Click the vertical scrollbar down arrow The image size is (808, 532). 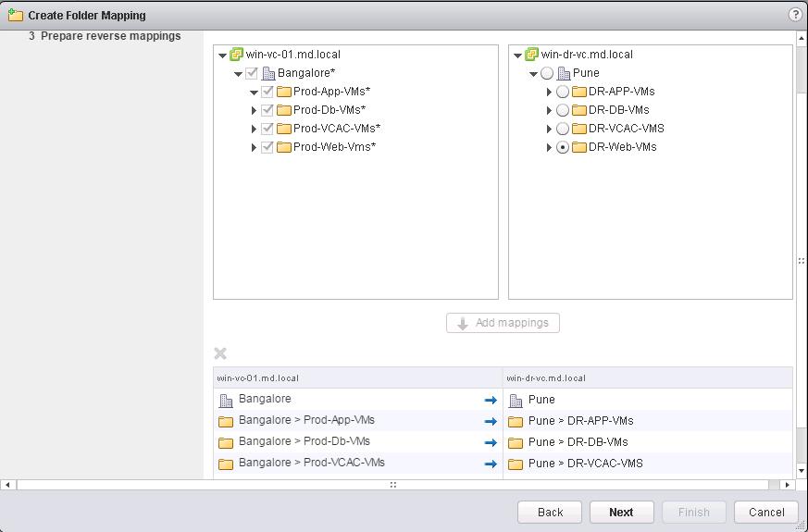point(802,470)
